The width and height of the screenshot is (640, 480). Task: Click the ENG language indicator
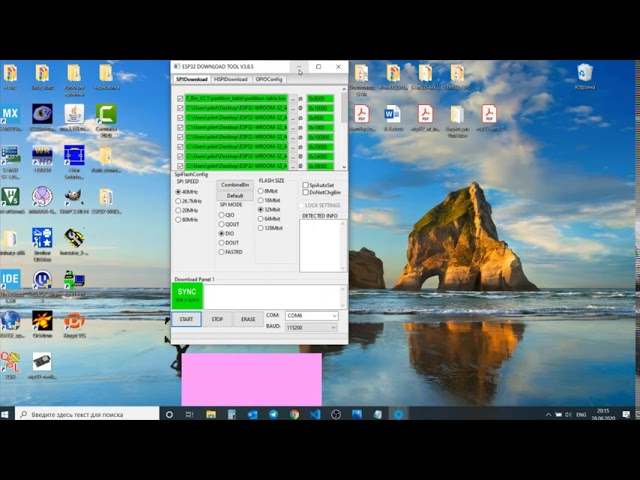pyautogui.click(x=581, y=415)
